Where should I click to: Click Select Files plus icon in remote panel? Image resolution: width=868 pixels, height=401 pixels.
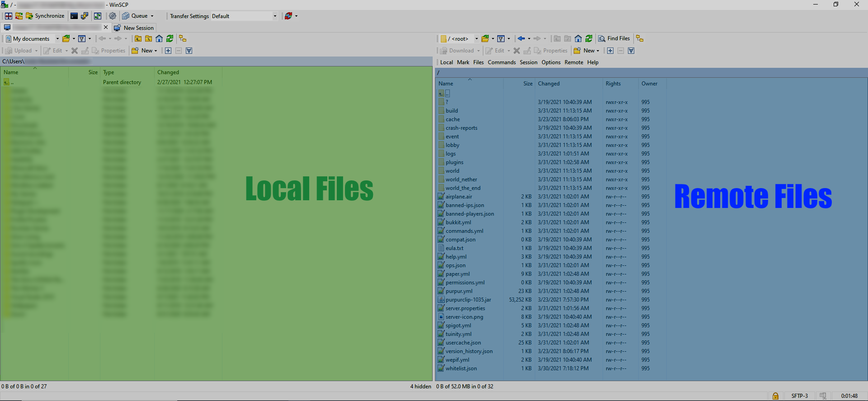click(610, 51)
